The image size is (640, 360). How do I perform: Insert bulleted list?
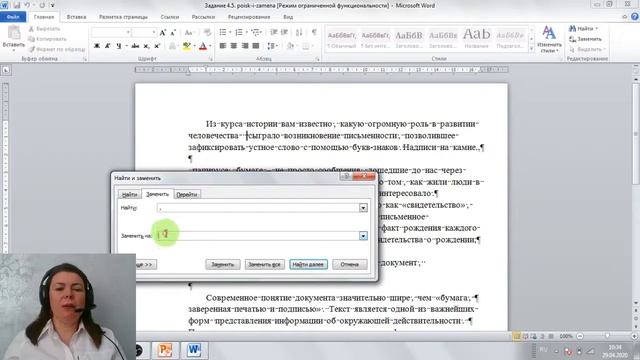pos(222,32)
